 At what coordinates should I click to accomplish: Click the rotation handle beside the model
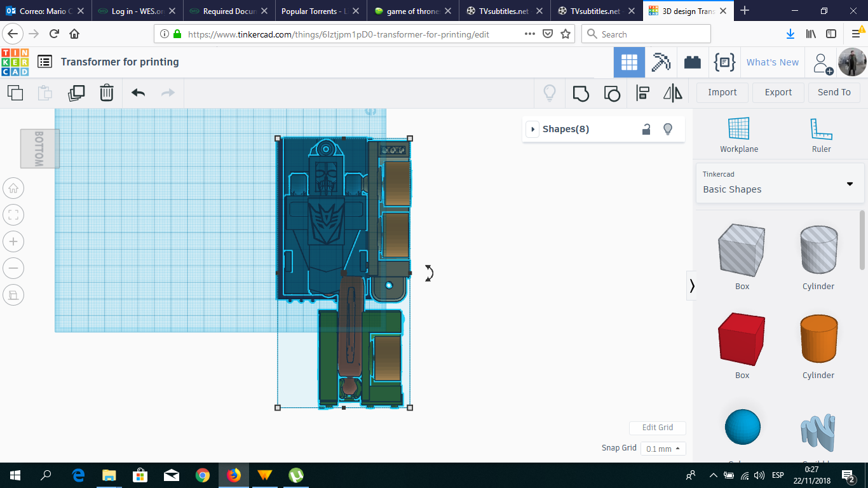coord(430,273)
